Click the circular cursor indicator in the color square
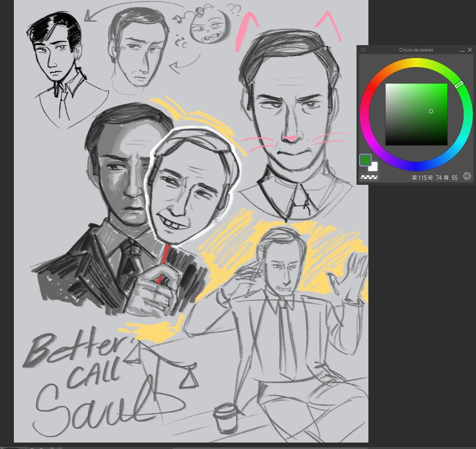Viewport: 476px width, 449px height. pyautogui.click(x=430, y=112)
